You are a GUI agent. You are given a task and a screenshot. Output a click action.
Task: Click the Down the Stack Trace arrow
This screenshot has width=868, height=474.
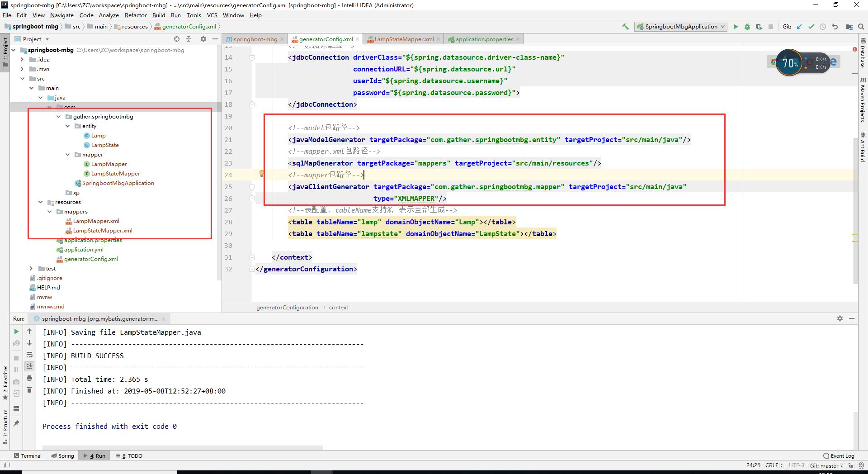tap(29, 343)
